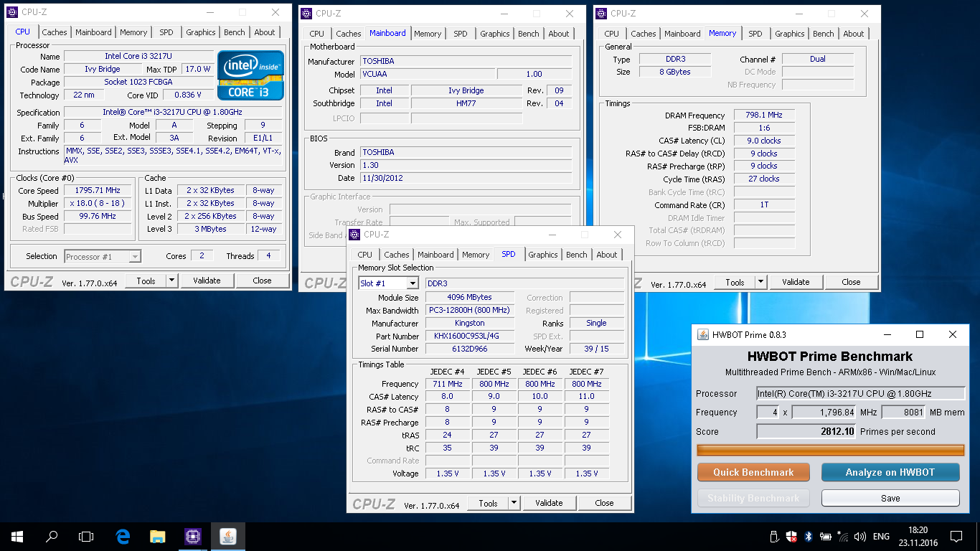
Task: Click the Intel Core i3 logo badge
Action: tap(250, 75)
